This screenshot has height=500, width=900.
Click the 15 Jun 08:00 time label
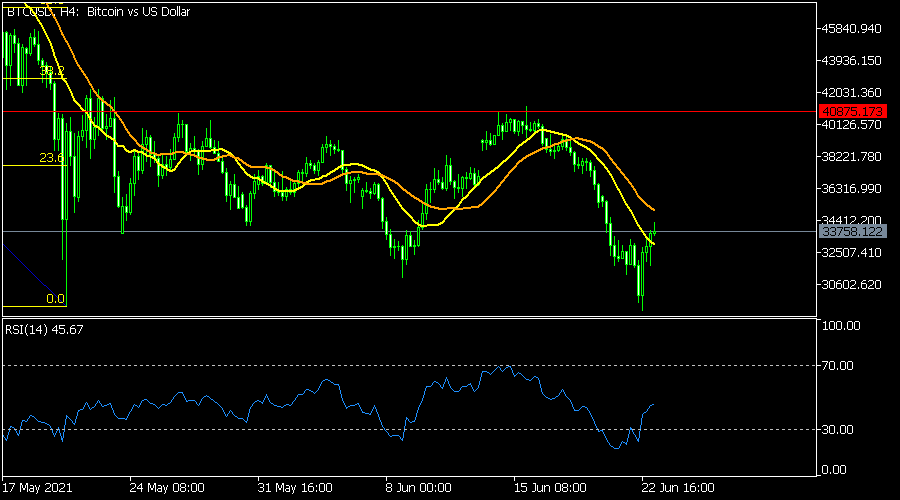point(550,488)
